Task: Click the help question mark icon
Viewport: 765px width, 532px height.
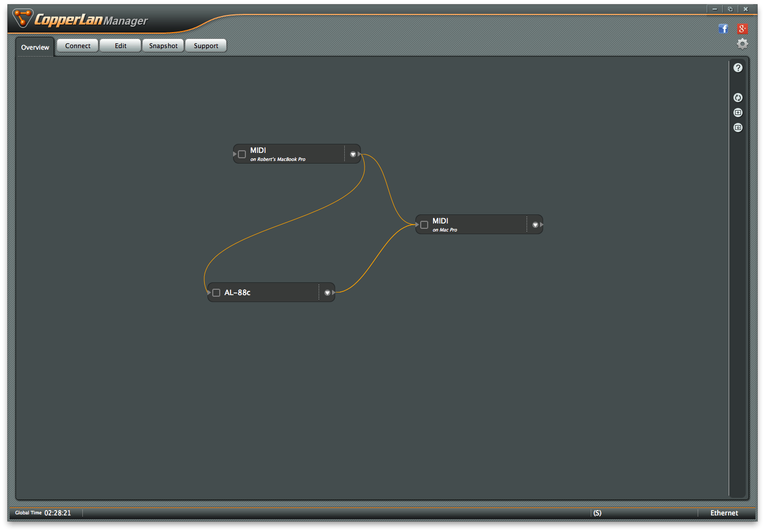Action: coord(738,68)
